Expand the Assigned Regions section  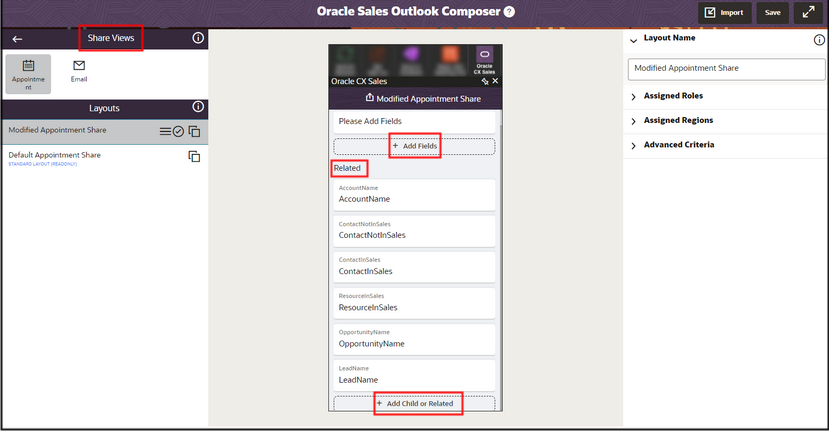coord(633,121)
